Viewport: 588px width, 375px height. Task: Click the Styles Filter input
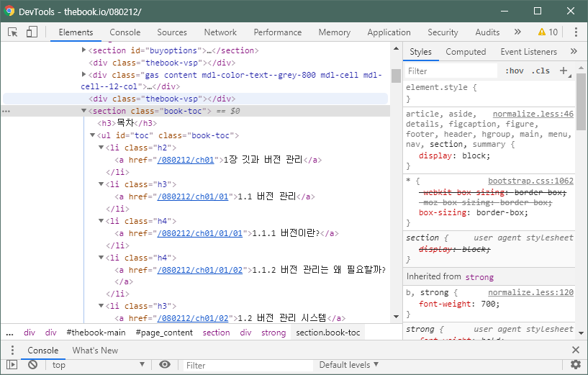point(451,71)
